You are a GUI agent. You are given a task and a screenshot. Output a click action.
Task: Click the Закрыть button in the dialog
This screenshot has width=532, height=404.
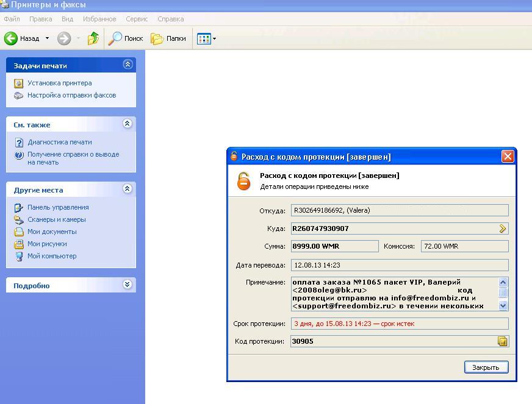click(x=486, y=367)
